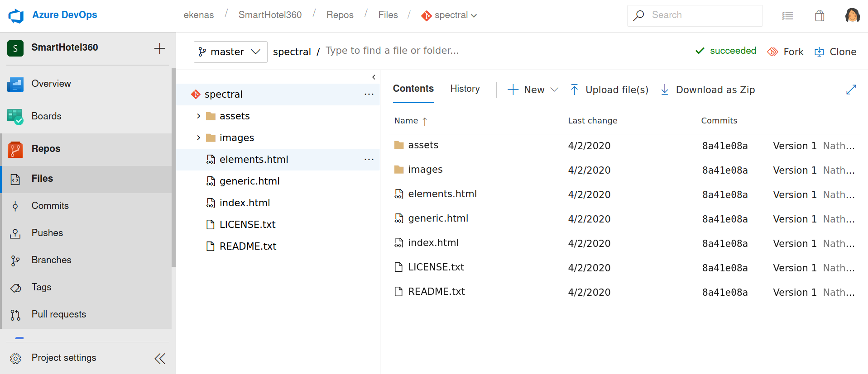The width and height of the screenshot is (868, 374).
Task: Switch to the History tab
Action: click(x=465, y=89)
